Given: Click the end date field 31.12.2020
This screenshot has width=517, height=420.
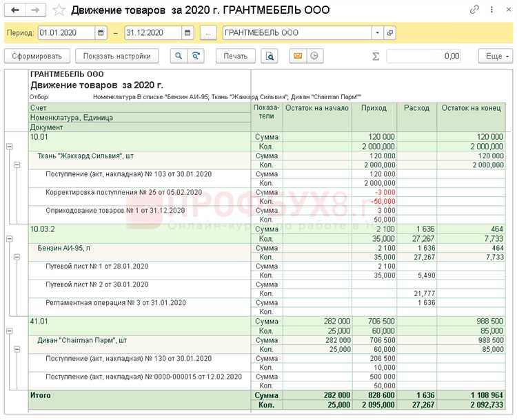Looking at the screenshot, I should coord(153,32).
